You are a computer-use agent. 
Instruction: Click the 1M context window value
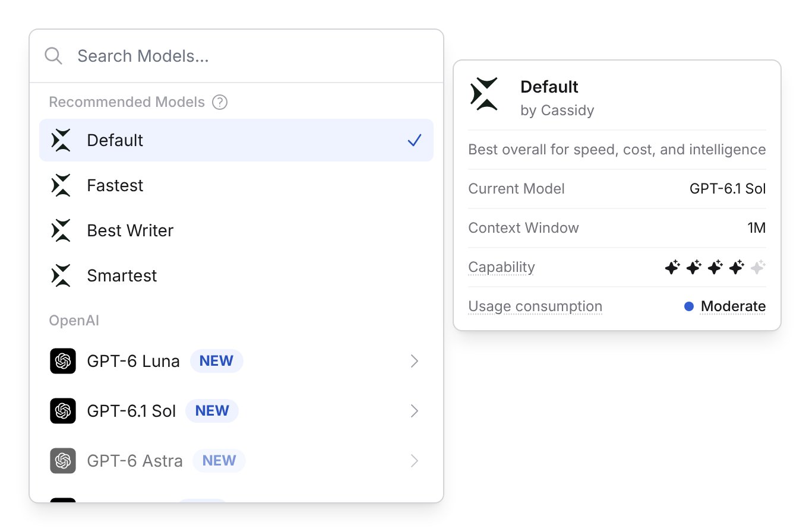(x=757, y=228)
